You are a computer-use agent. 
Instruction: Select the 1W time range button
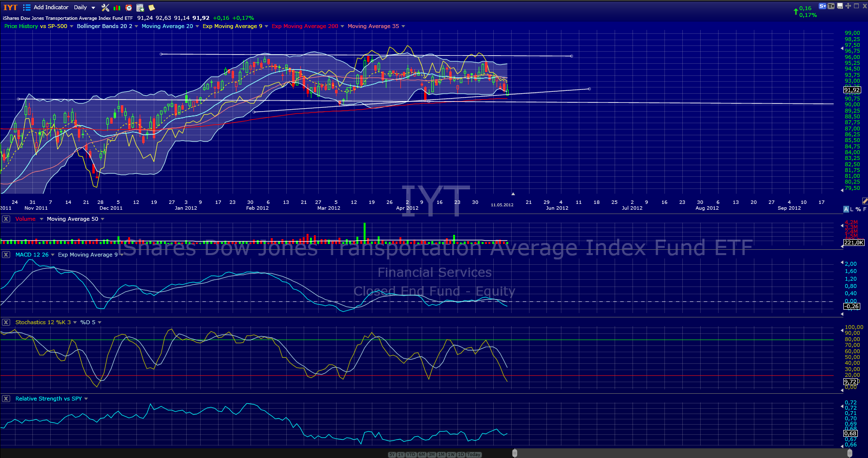pos(451,455)
